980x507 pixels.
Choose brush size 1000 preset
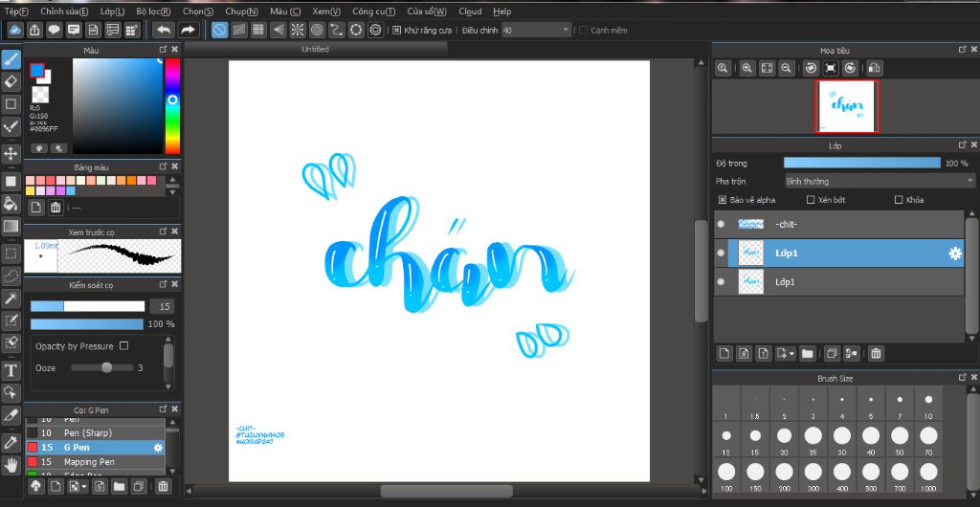point(928,476)
